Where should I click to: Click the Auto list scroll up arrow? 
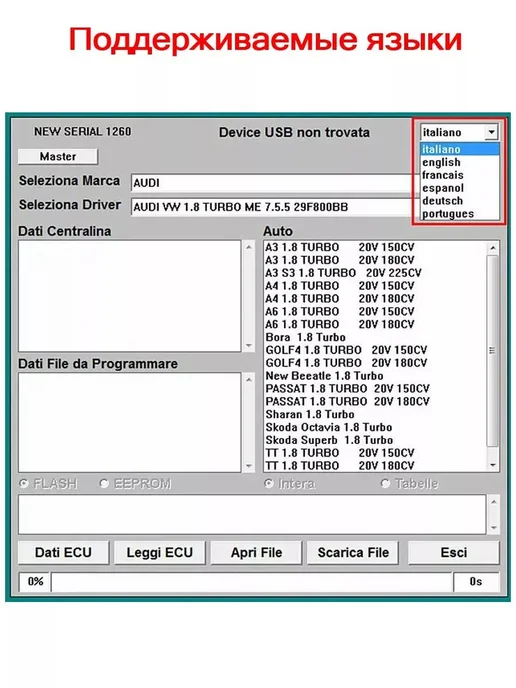[x=493, y=248]
